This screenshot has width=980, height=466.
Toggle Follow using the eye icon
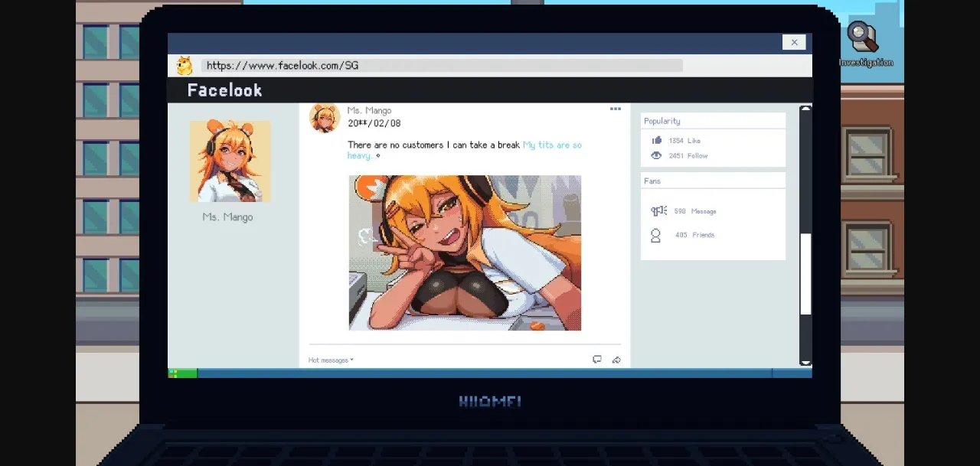pyautogui.click(x=656, y=155)
